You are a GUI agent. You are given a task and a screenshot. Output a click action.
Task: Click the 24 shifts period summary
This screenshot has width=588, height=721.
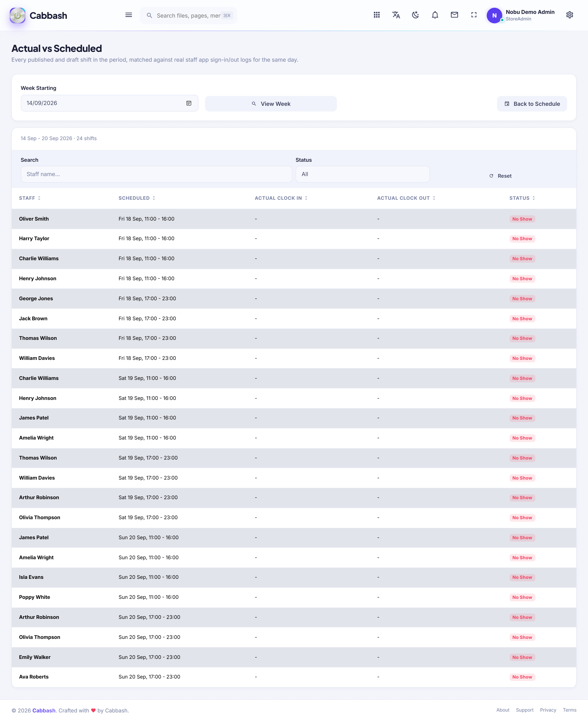click(x=59, y=138)
